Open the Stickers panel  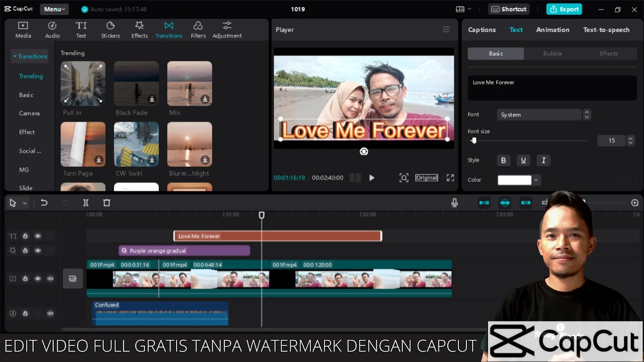110,29
